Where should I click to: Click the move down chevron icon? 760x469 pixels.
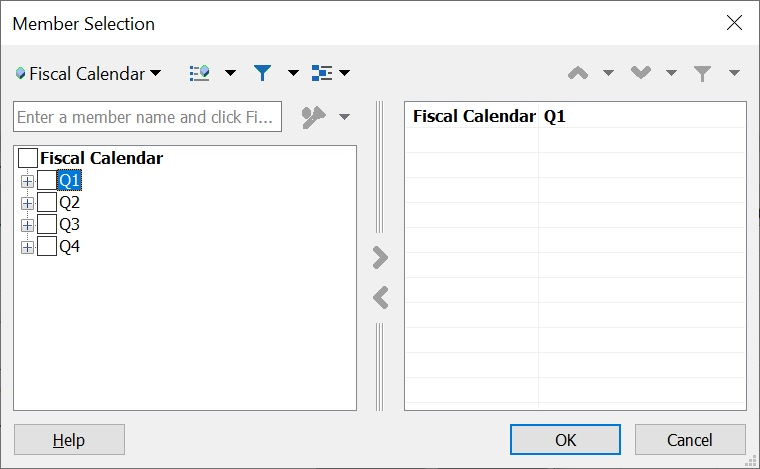pyautogui.click(x=641, y=73)
